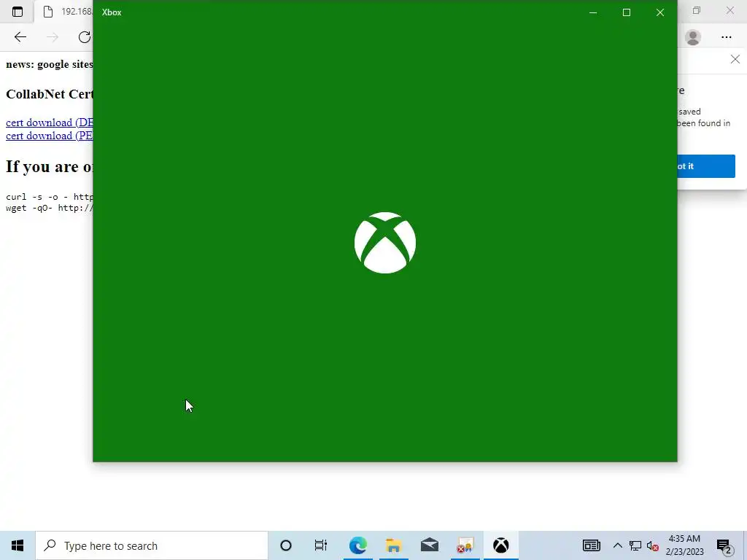
Task: Click the disabled forward arrow in Edge
Action: tap(53, 37)
